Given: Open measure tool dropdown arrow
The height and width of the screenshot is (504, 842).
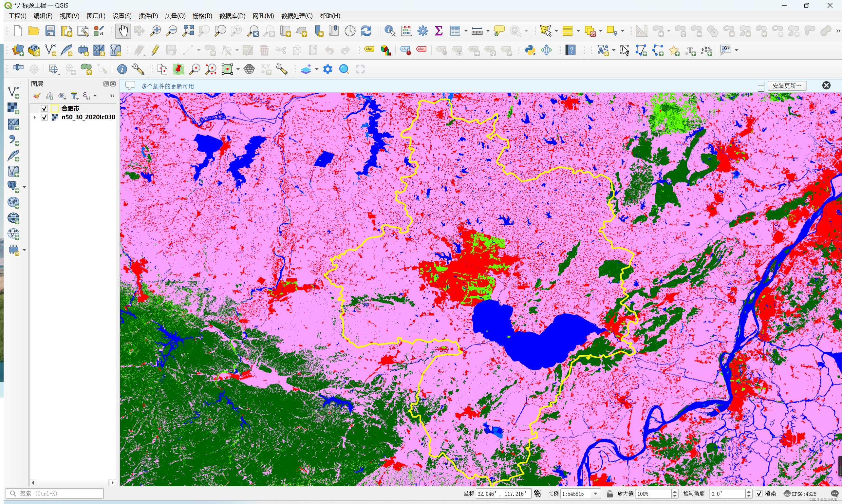Looking at the screenshot, I should [488, 31].
